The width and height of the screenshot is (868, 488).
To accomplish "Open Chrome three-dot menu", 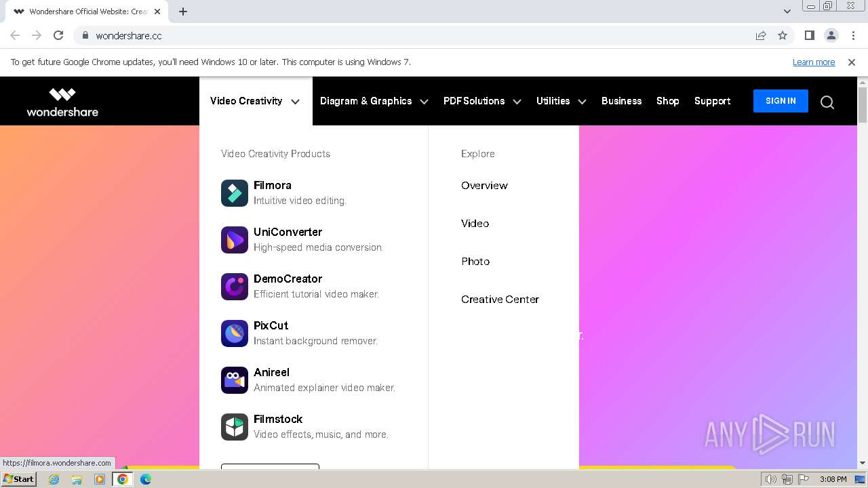I will click(x=853, y=36).
